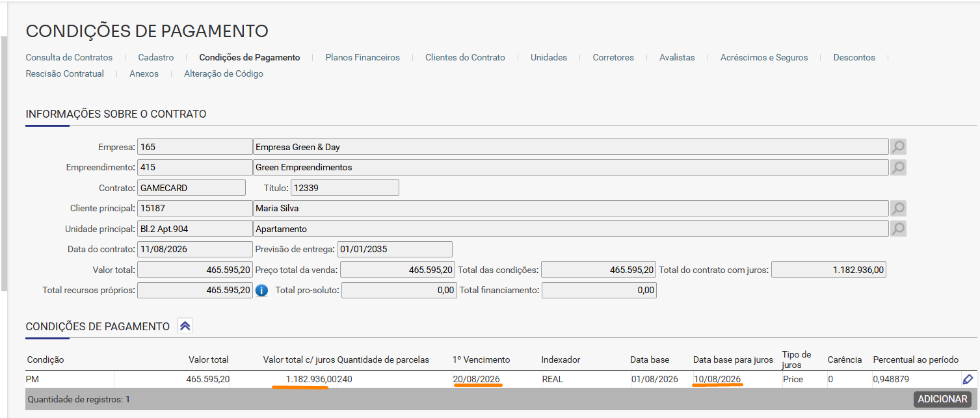Click the Total recursos próprios field

coord(194,290)
